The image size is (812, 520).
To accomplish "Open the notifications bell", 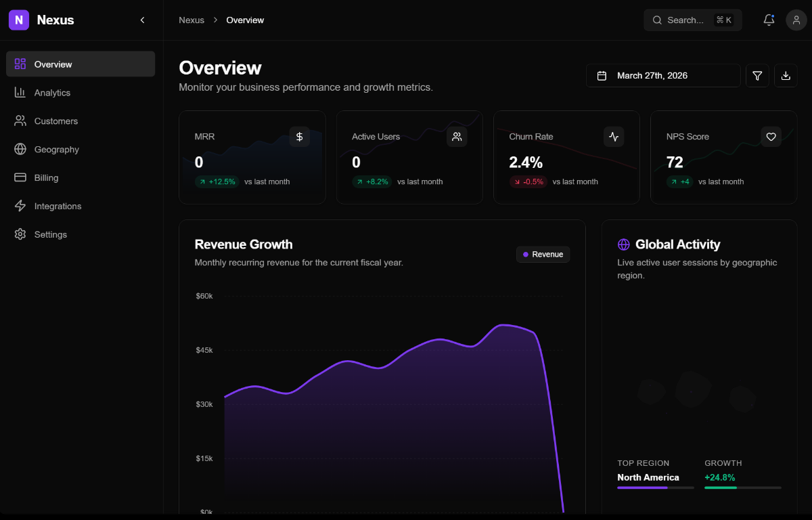I will point(769,20).
